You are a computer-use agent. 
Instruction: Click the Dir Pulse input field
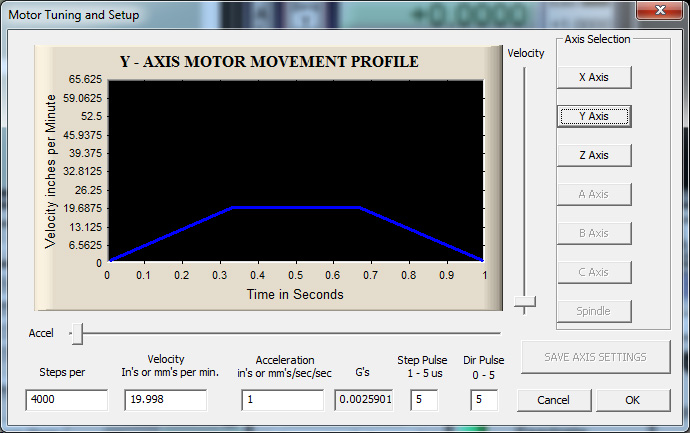tap(484, 400)
